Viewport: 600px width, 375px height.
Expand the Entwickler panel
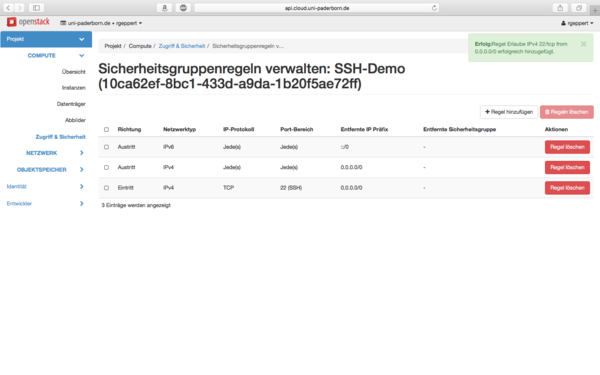45,204
